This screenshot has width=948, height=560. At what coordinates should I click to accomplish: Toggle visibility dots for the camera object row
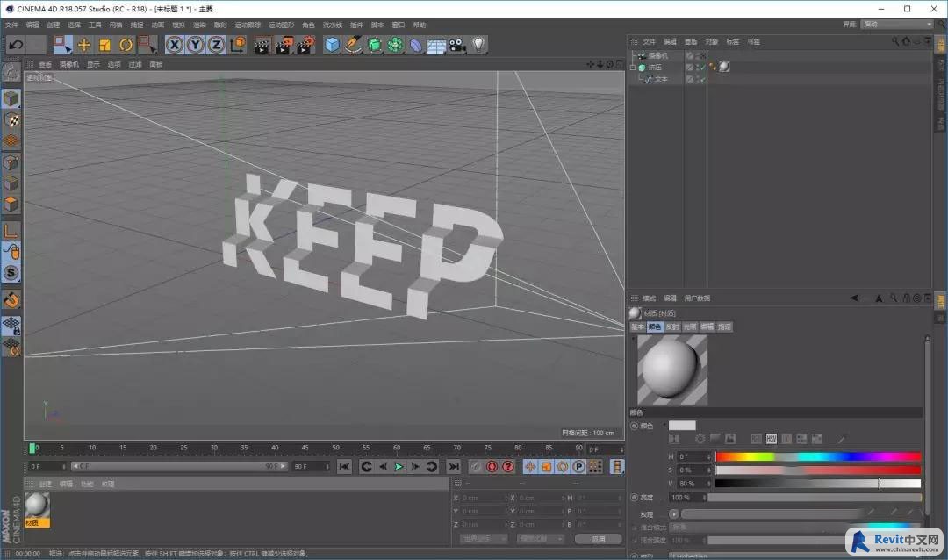(x=699, y=55)
